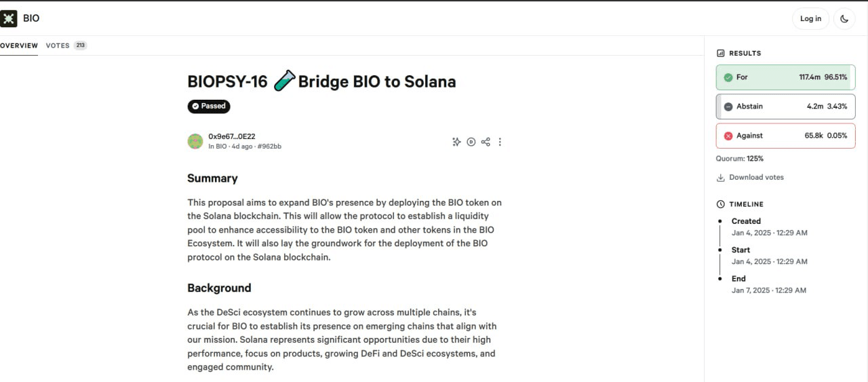Click the grey Abstain minus icon

pos(728,107)
